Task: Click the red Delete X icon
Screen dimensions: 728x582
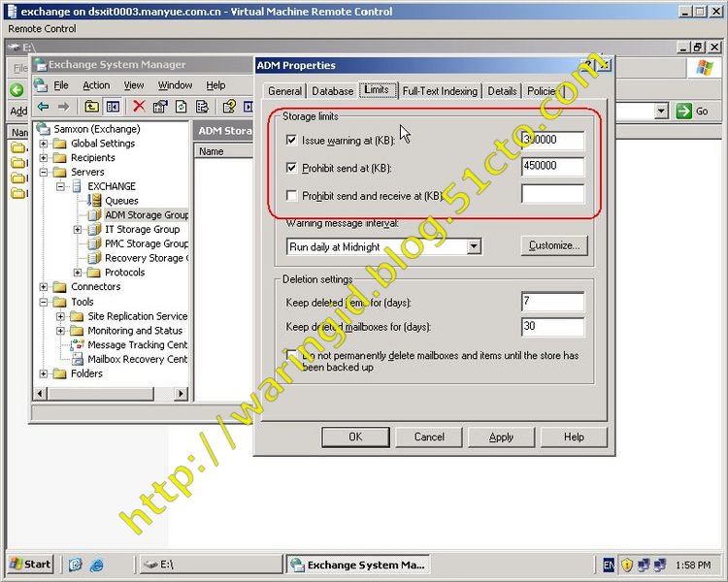Action: click(139, 107)
